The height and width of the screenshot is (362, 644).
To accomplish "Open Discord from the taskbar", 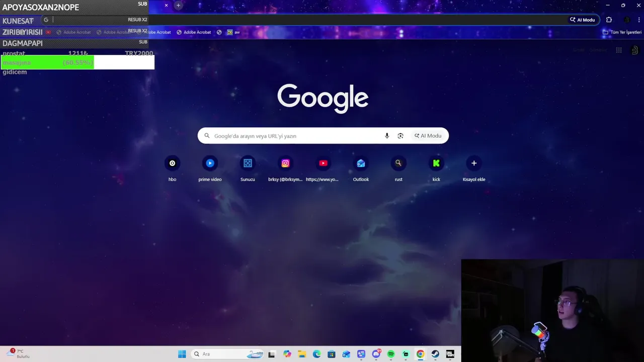I will coord(376,354).
